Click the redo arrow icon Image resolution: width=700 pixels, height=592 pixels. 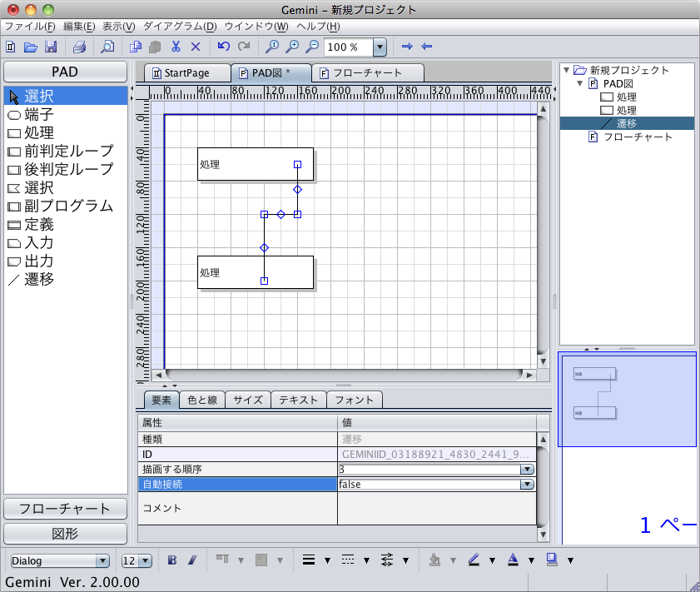pos(244,46)
